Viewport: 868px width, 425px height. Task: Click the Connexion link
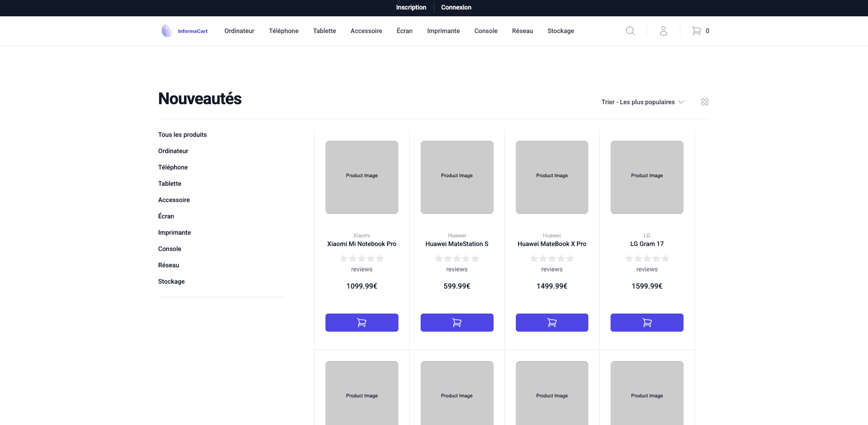[456, 7]
